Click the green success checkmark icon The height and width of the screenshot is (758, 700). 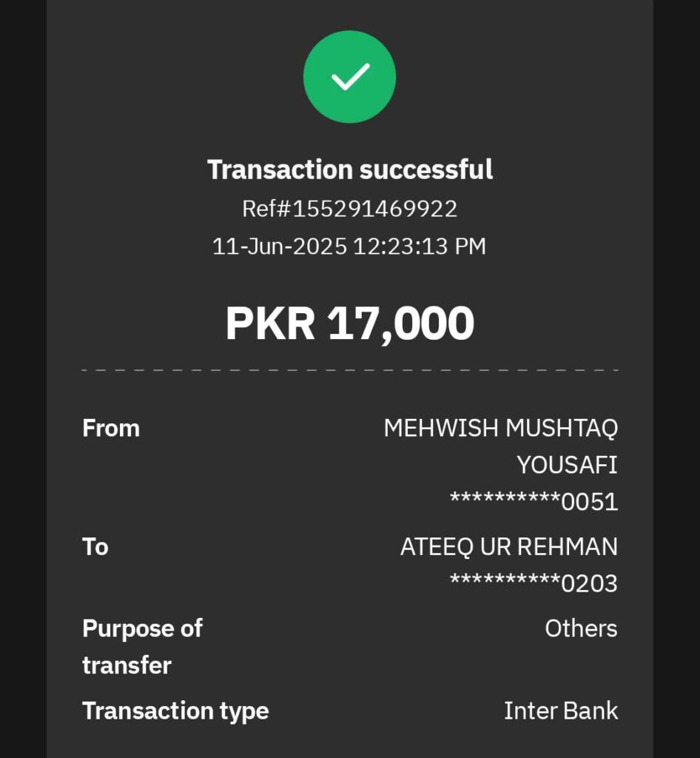click(x=349, y=77)
